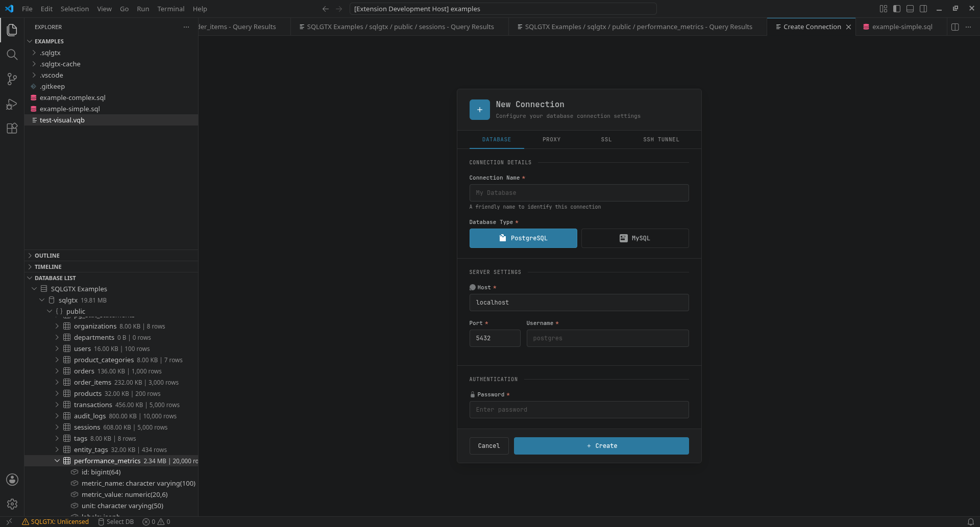
Task: Click SQLGTX: Unlicensed status item
Action: click(55, 522)
